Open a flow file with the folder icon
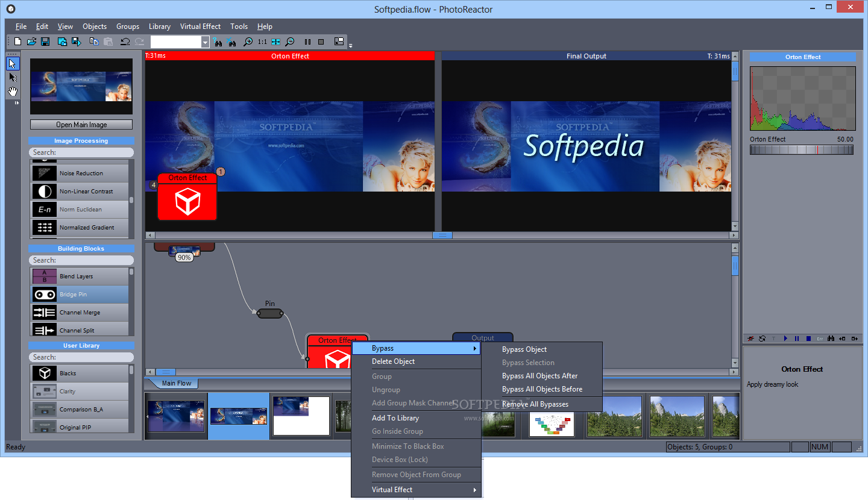The height and width of the screenshot is (500, 868). (31, 42)
